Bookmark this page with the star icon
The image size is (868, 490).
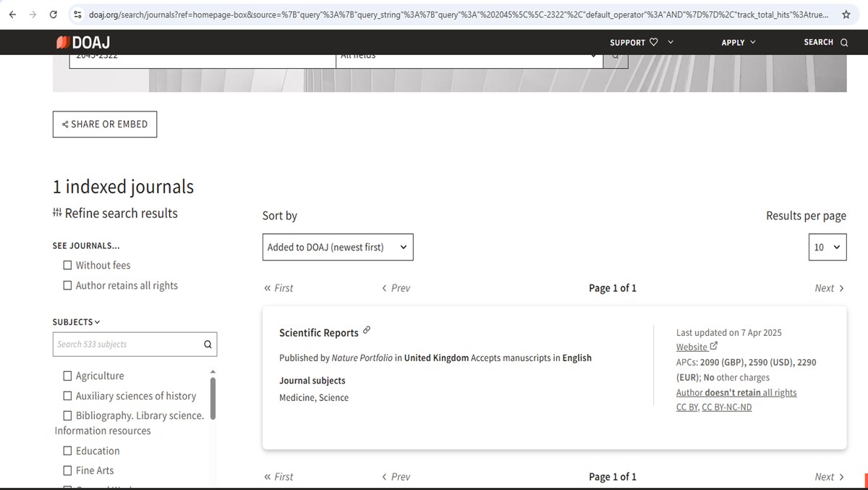[x=846, y=14]
